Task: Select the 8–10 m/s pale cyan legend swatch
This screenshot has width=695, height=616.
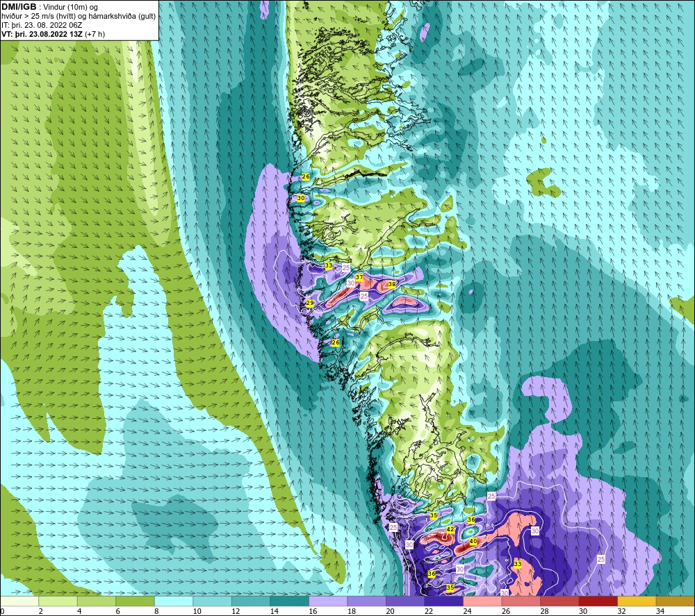Action: pos(174,601)
